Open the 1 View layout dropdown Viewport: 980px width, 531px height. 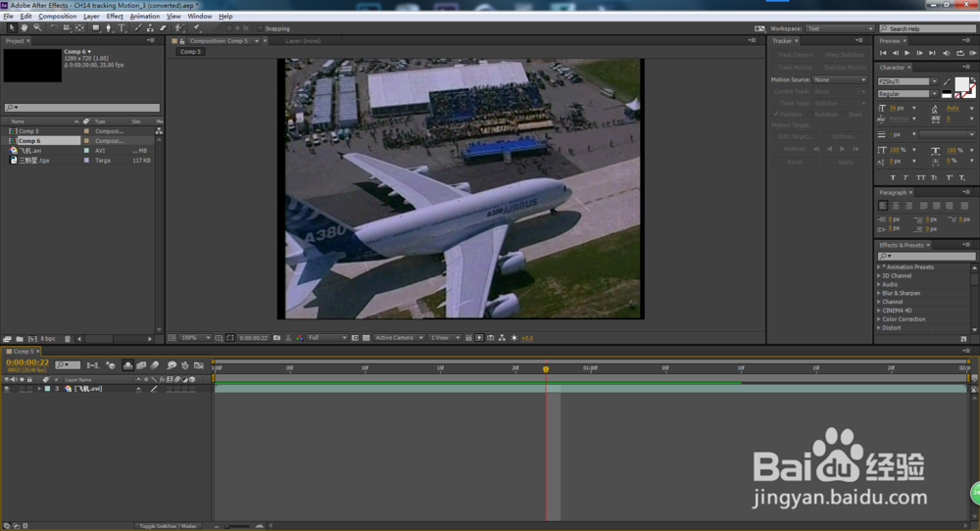click(444, 338)
